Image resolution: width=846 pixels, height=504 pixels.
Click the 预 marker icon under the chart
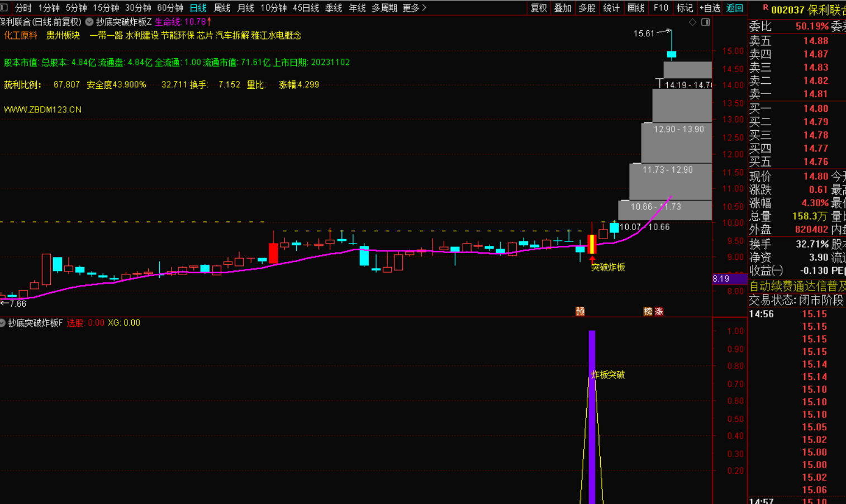click(580, 311)
